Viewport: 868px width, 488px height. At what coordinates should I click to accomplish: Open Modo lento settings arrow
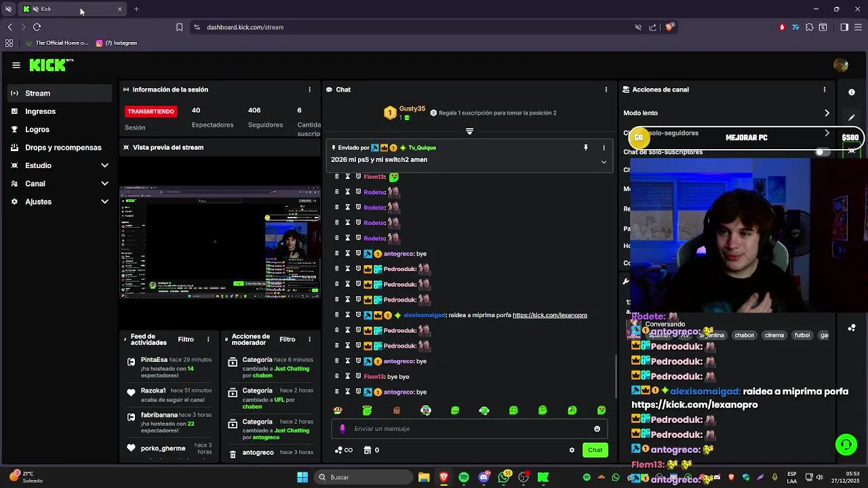click(827, 113)
